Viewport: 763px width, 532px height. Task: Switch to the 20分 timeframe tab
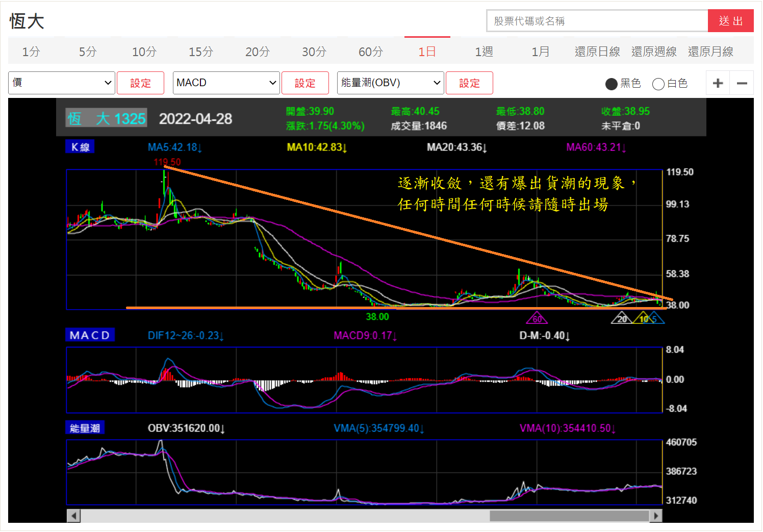pyautogui.click(x=258, y=52)
